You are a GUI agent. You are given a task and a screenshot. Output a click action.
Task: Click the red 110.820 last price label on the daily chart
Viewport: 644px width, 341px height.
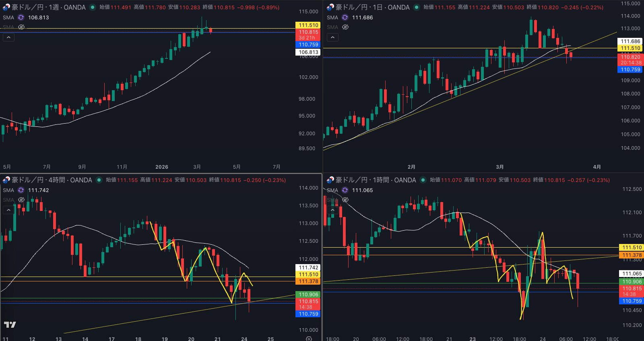[630, 60]
